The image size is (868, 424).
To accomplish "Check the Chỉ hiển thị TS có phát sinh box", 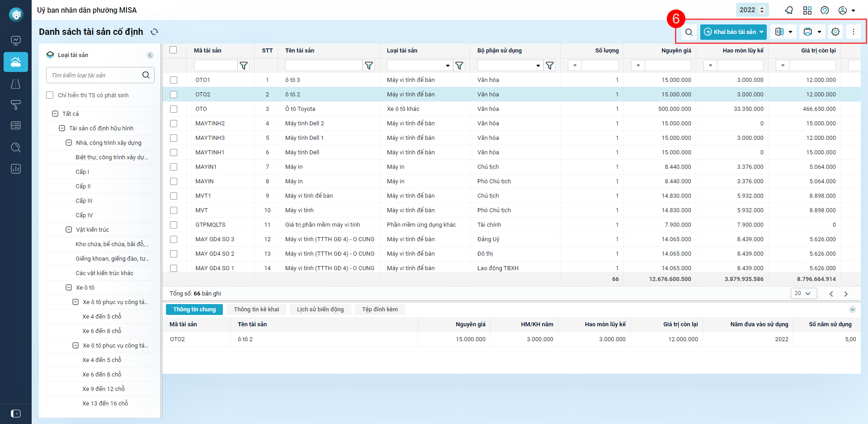I will coord(50,95).
